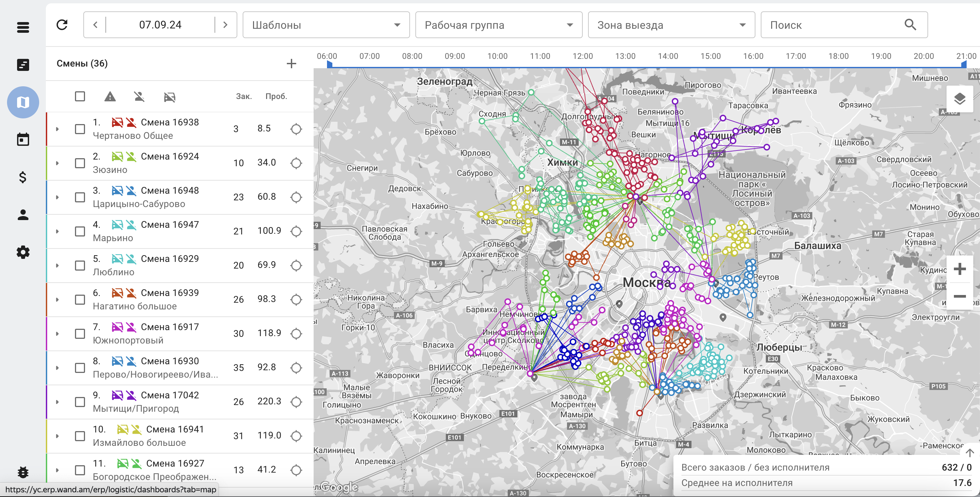This screenshot has height=497, width=980.
Task: Open the calendar section in sidebar
Action: pos(23,139)
